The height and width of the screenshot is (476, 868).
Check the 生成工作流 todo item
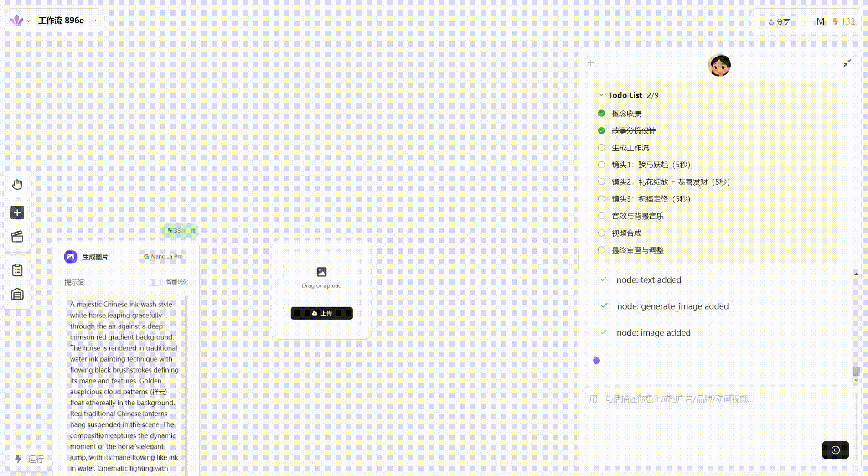[601, 148]
